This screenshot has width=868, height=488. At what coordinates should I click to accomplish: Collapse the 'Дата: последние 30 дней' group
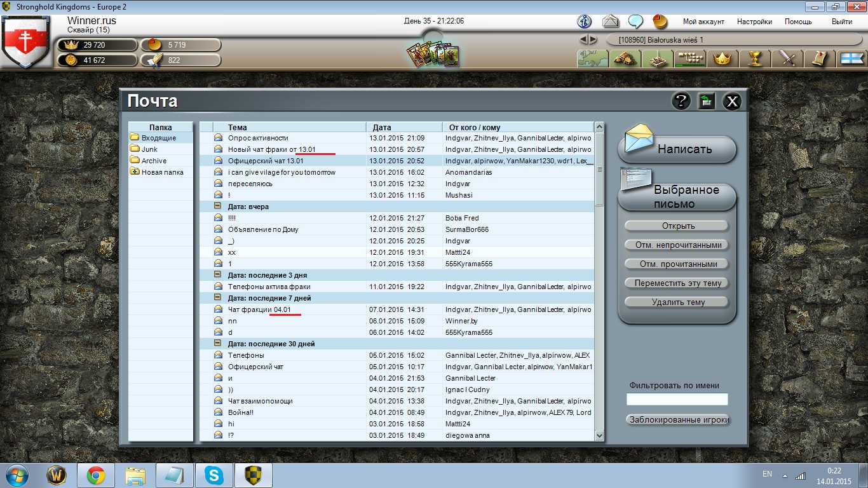point(218,344)
